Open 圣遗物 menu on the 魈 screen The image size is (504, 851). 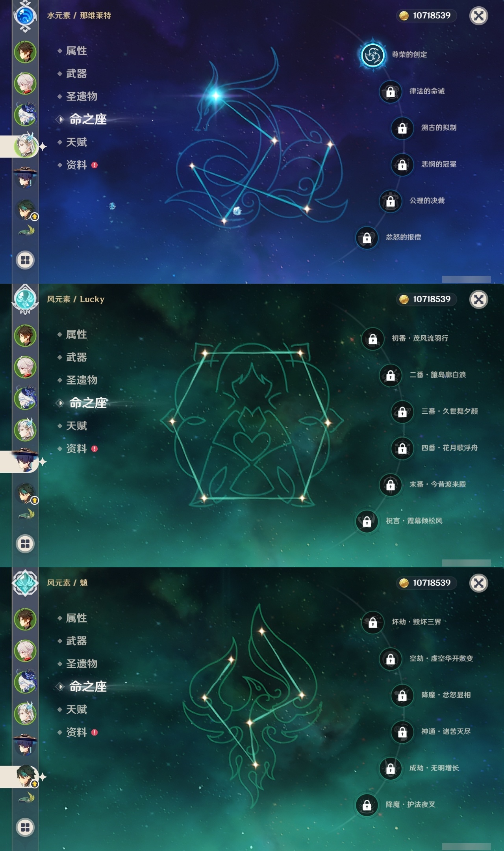(x=82, y=664)
